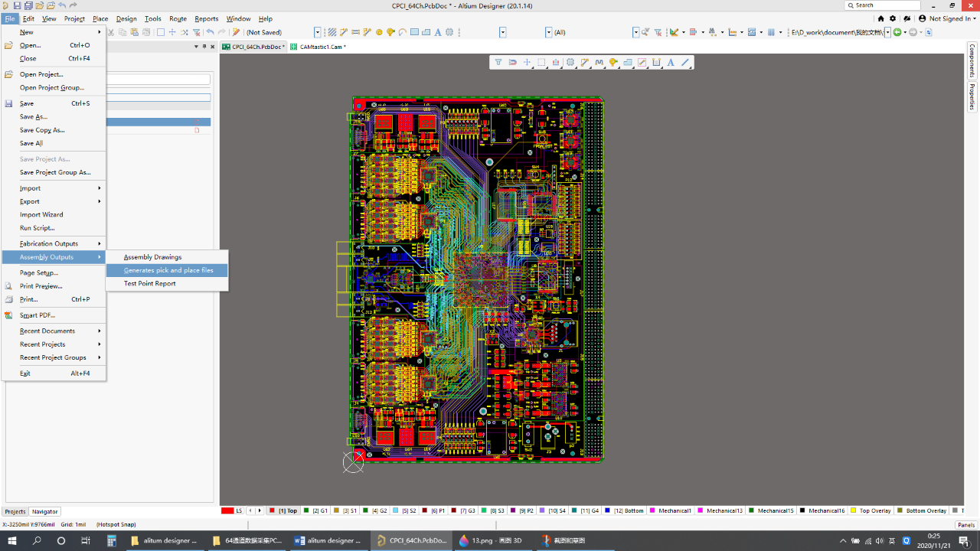
Task: Open the Design menu
Action: pos(126,18)
